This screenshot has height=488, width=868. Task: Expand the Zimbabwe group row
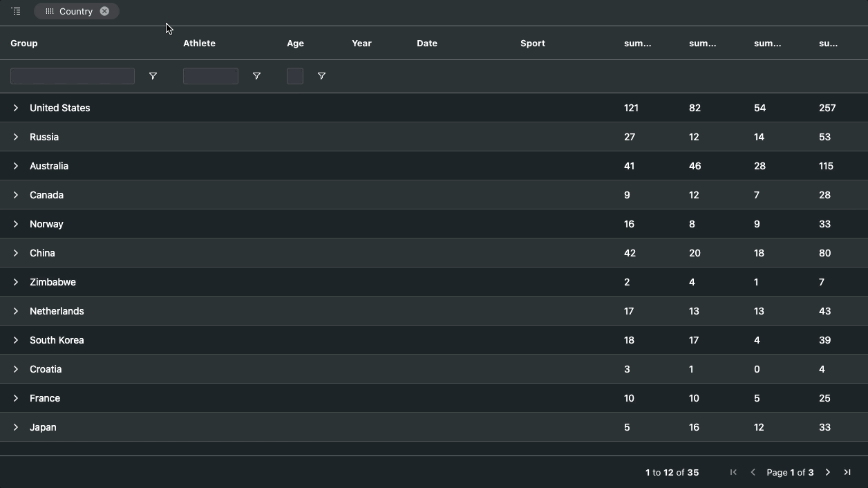click(16, 282)
